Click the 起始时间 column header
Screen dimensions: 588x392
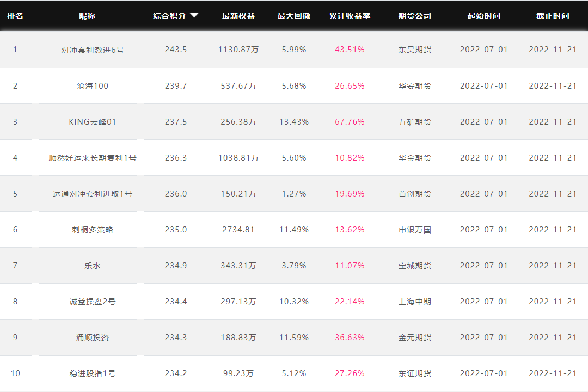484,16
